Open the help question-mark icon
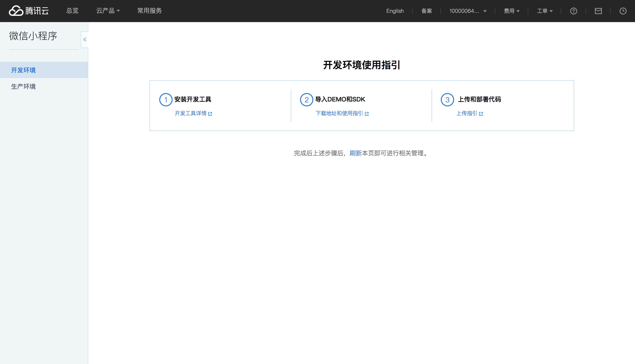635x364 pixels. click(573, 11)
